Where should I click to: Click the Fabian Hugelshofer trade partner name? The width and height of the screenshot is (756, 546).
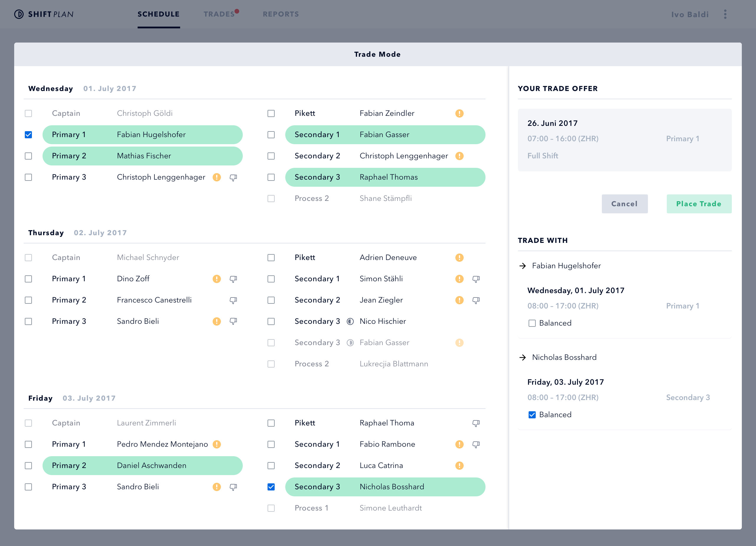(566, 266)
